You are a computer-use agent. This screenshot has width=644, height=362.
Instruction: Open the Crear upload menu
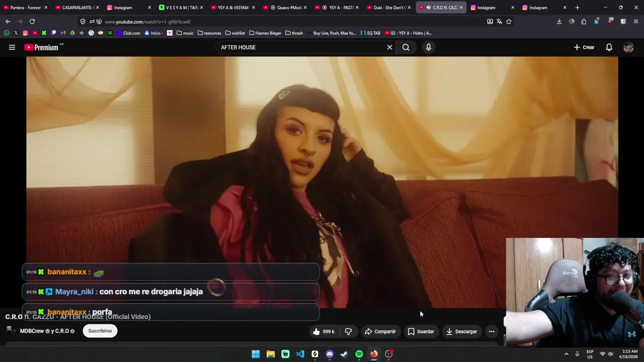(584, 47)
